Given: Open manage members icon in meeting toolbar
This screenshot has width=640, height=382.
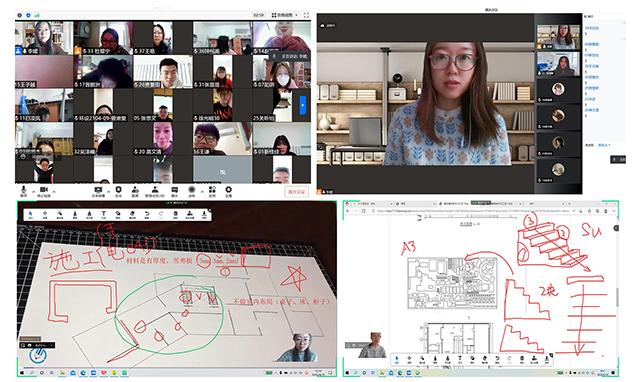Looking at the screenshot, I should pos(155,191).
